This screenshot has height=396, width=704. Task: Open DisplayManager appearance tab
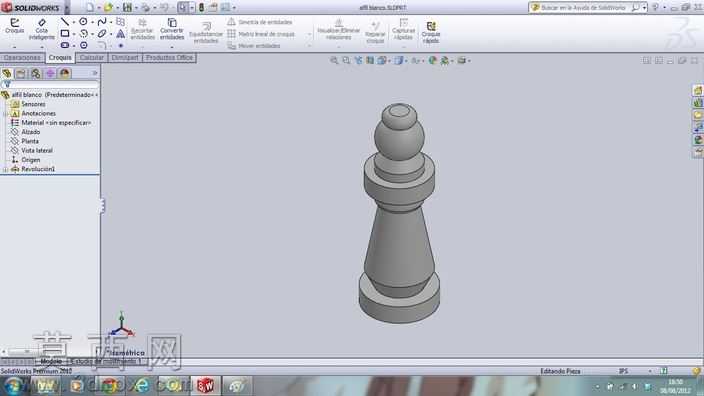pos(65,73)
